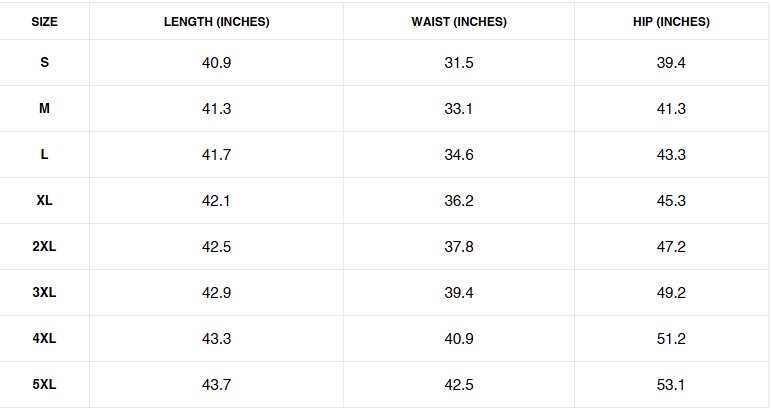Screen dimensions: 771x408
Task: Select the L size row label
Action: (x=44, y=155)
